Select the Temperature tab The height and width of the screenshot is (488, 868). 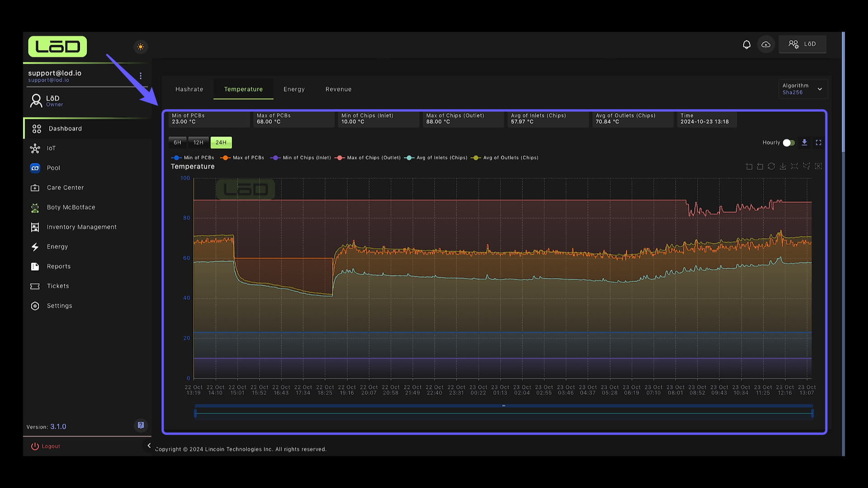pyautogui.click(x=243, y=89)
